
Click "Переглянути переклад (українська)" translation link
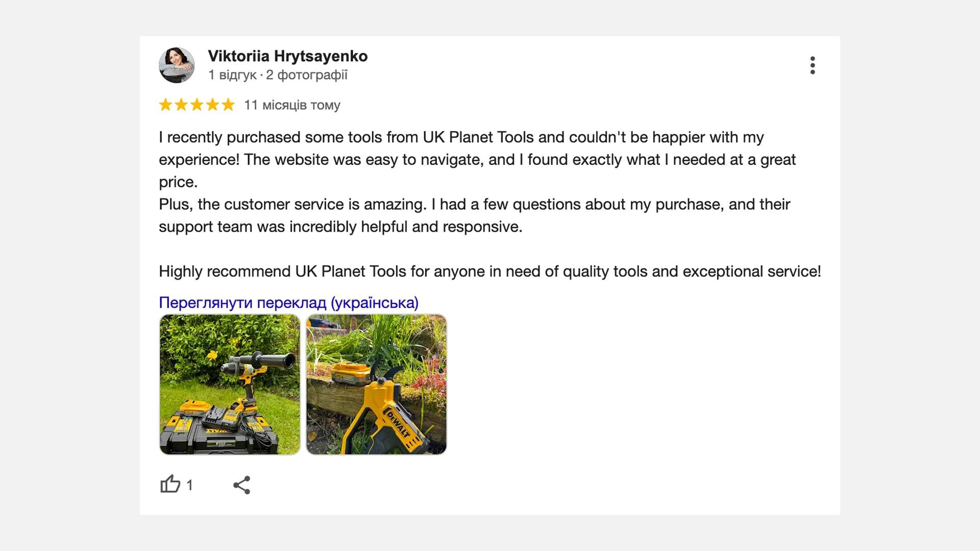288,303
